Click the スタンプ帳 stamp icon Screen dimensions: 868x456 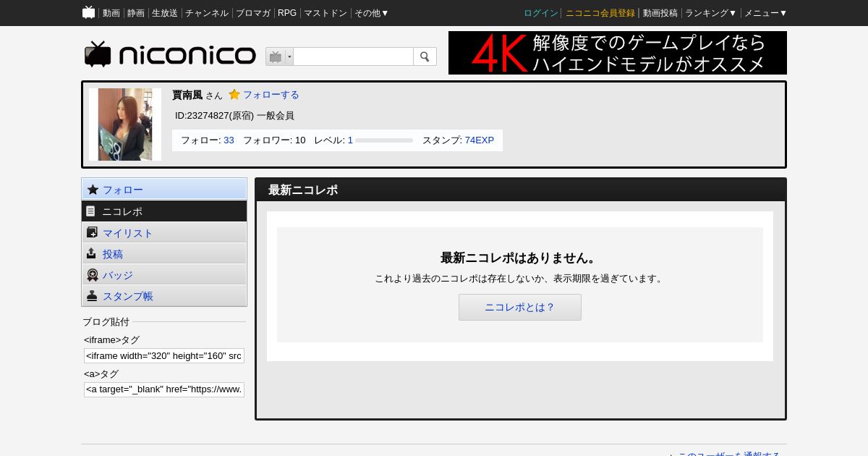92,295
